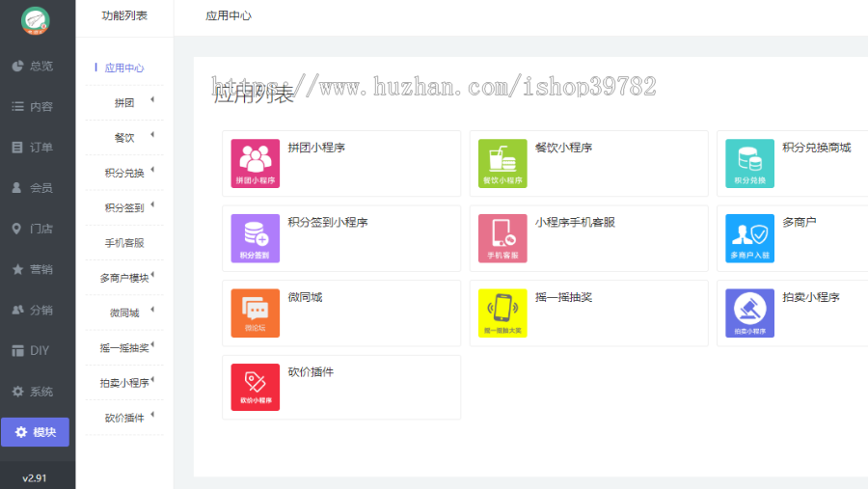Expand the 餐饮 submenu arrow
The height and width of the screenshot is (489, 868).
pos(152,135)
